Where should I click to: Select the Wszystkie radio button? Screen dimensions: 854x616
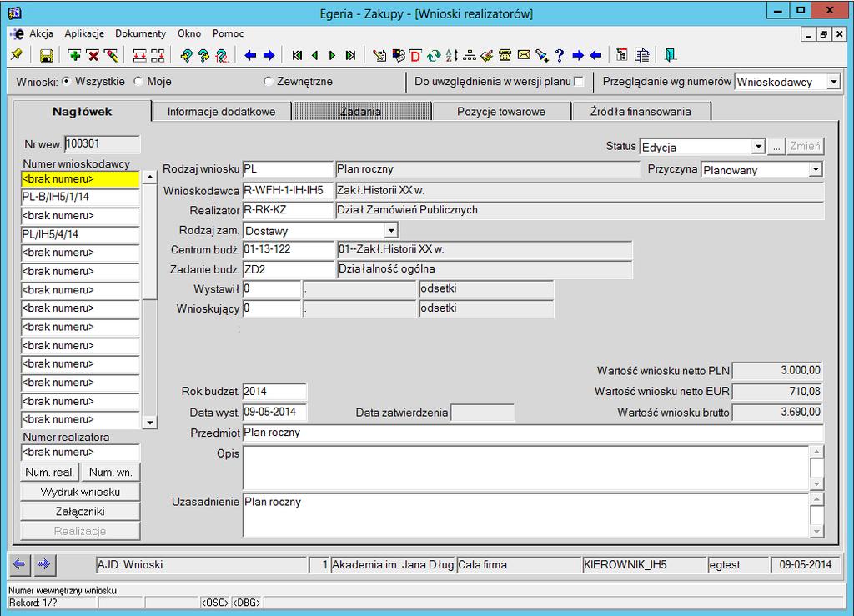[67, 81]
